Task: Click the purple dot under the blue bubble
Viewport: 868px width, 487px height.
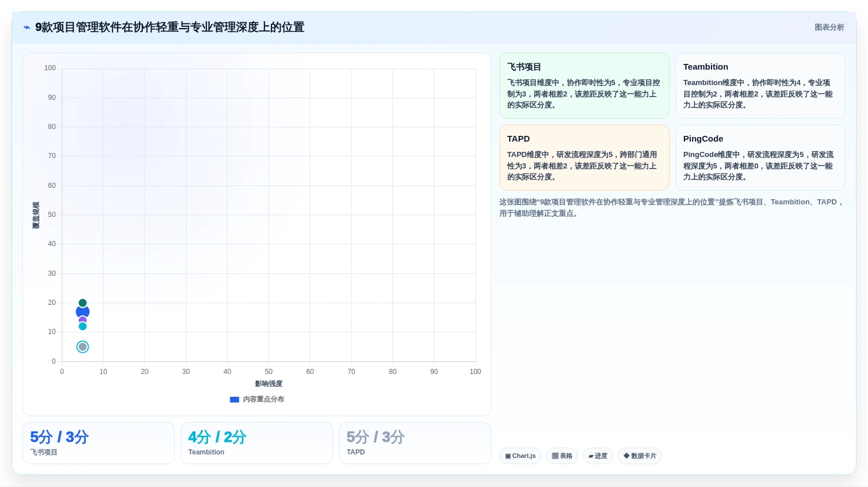Action: [x=82, y=320]
